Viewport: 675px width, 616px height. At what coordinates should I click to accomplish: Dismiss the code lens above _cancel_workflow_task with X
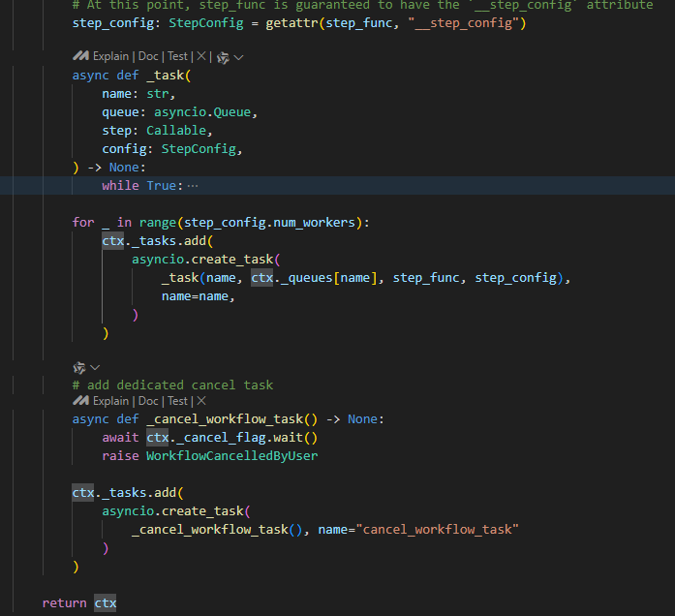click(x=201, y=401)
